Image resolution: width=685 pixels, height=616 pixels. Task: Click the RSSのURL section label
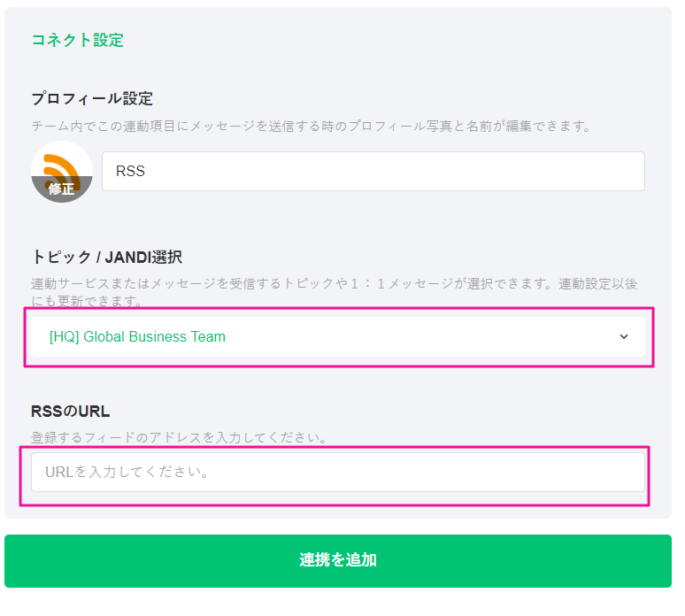[x=70, y=411]
